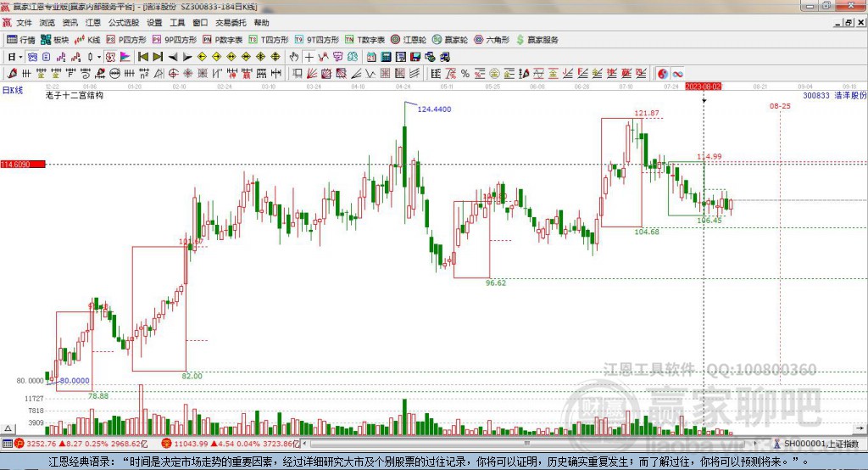
Task: Select the blue infinity loop icon
Action: pos(677,73)
